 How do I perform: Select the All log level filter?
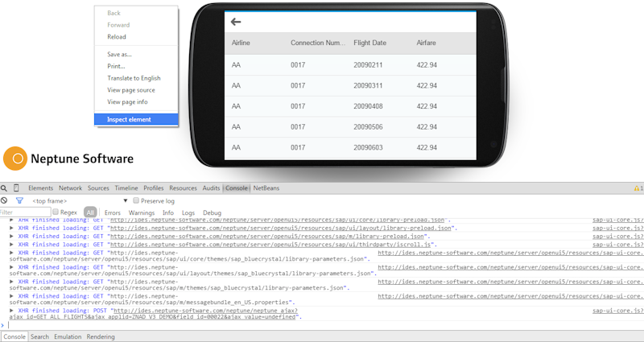[x=90, y=212]
